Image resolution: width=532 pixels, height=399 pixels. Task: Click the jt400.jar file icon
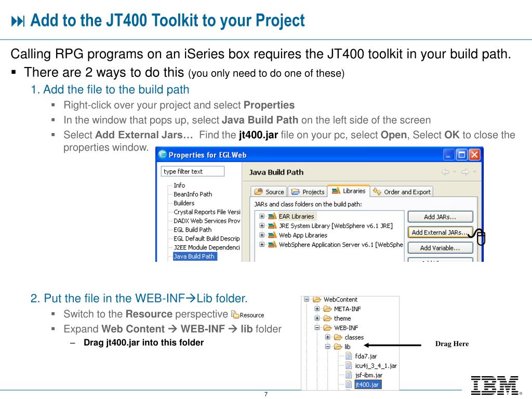(349, 384)
